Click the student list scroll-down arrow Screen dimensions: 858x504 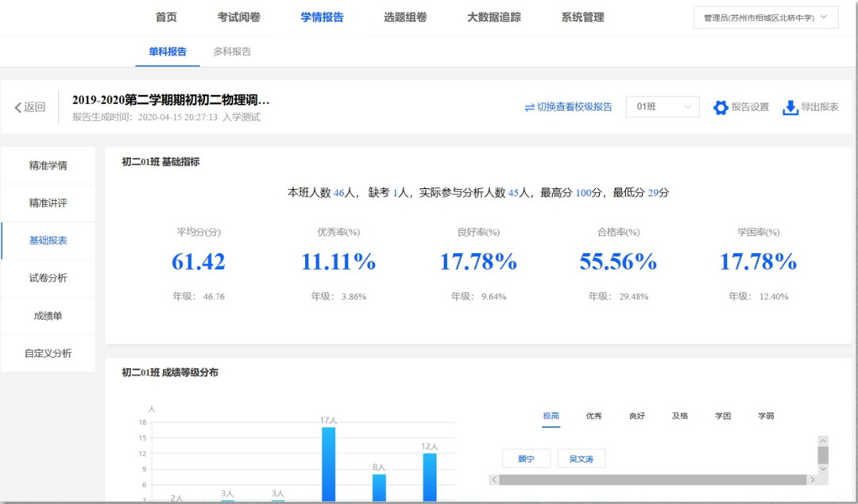(823, 469)
